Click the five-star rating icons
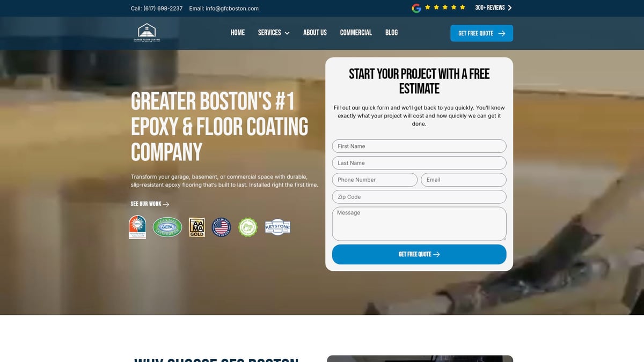 (x=445, y=8)
